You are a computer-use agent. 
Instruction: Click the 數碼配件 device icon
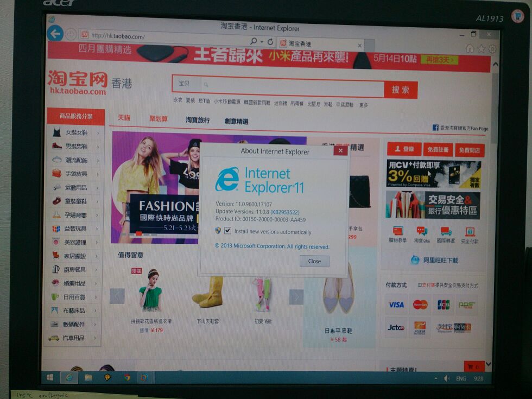tap(54, 324)
